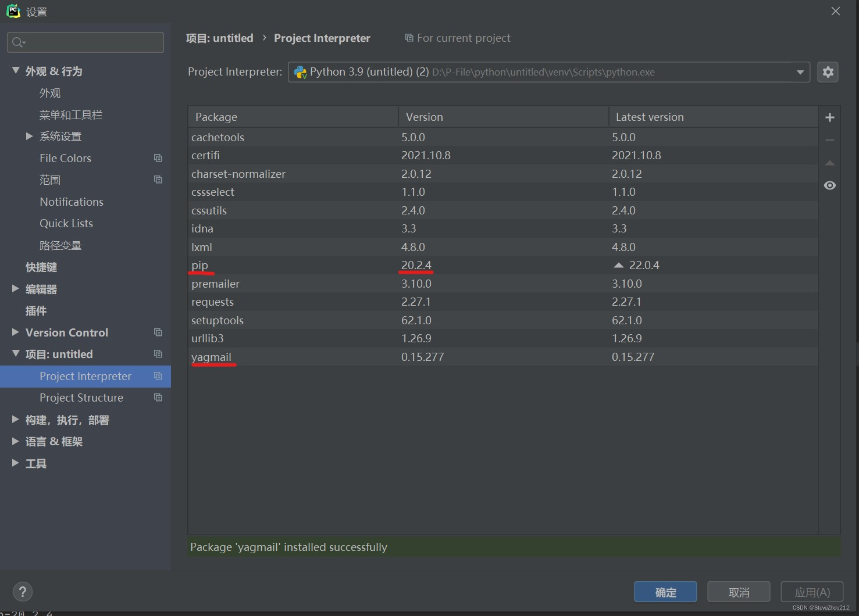Click the settings search field

(x=85, y=42)
